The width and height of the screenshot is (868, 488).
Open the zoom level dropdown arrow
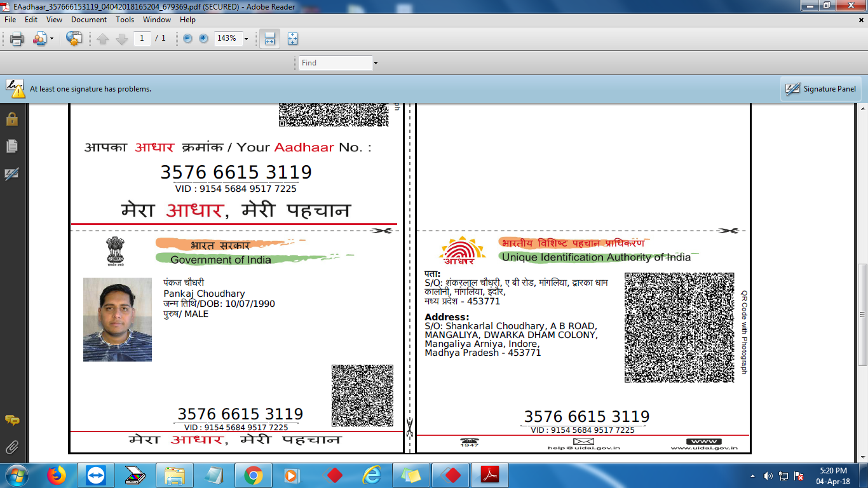[246, 39]
